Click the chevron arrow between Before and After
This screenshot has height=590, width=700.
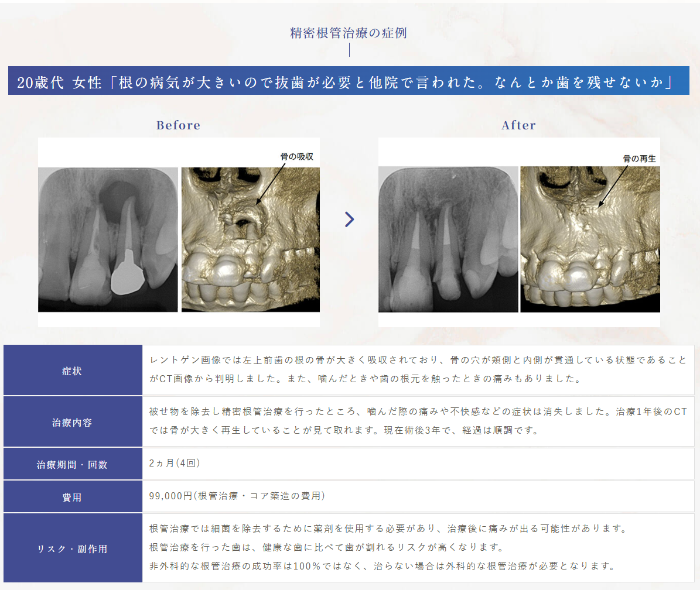350,219
